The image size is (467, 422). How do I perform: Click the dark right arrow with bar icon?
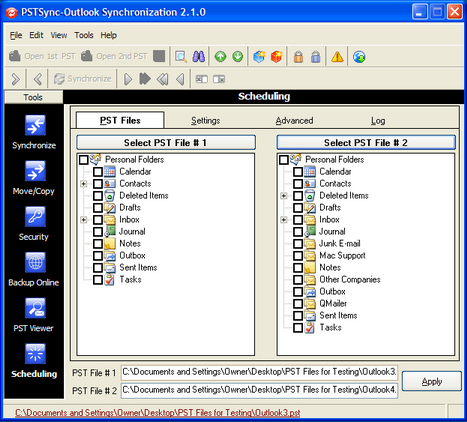coord(145,79)
